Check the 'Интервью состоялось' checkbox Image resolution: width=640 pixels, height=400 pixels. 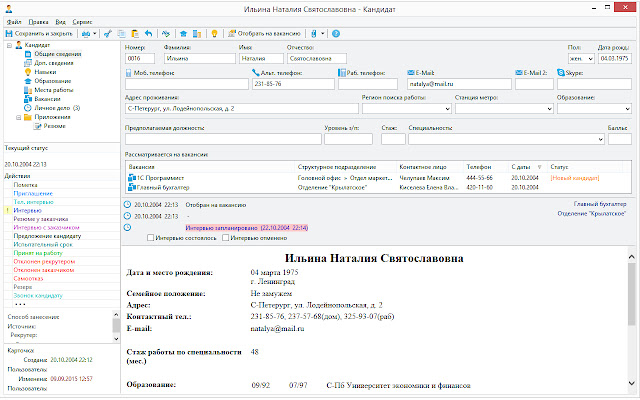pyautogui.click(x=151, y=237)
